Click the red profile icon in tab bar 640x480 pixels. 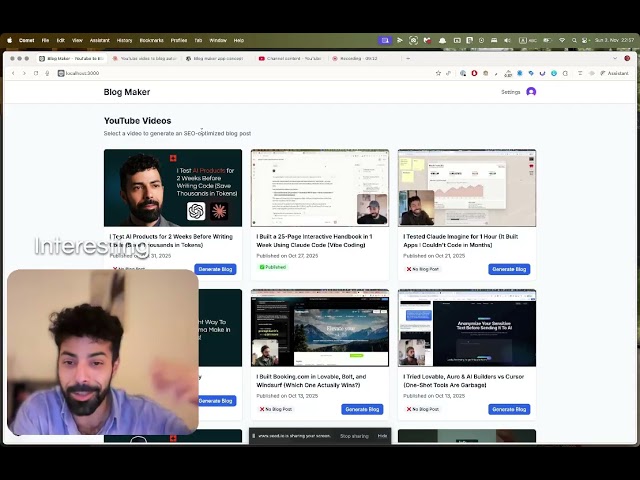(x=627, y=58)
